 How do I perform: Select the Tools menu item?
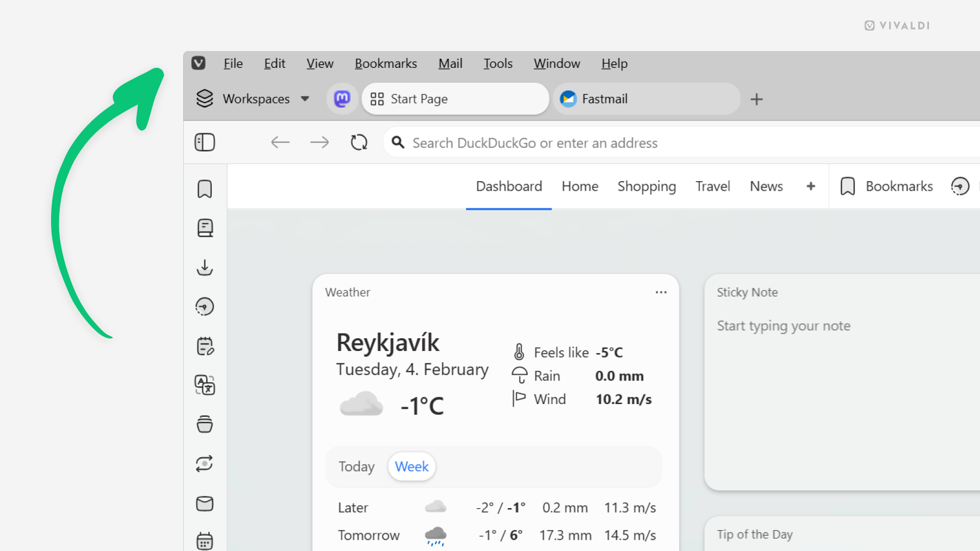click(498, 63)
